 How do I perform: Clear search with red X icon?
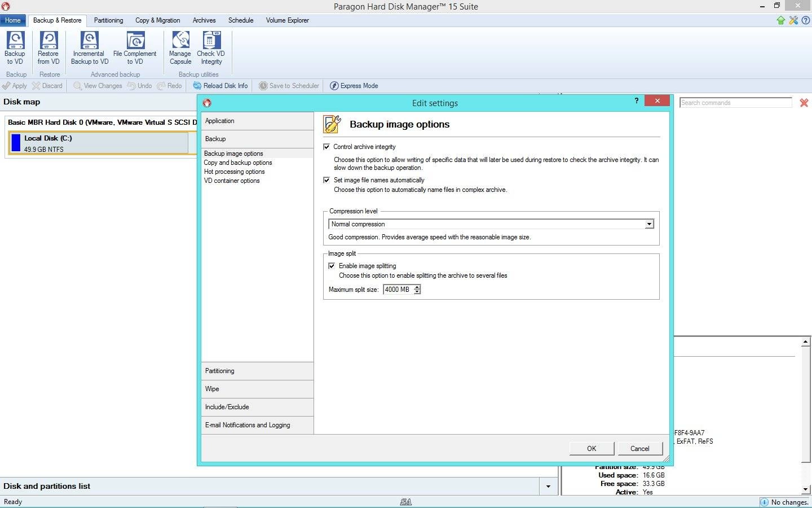click(x=804, y=103)
